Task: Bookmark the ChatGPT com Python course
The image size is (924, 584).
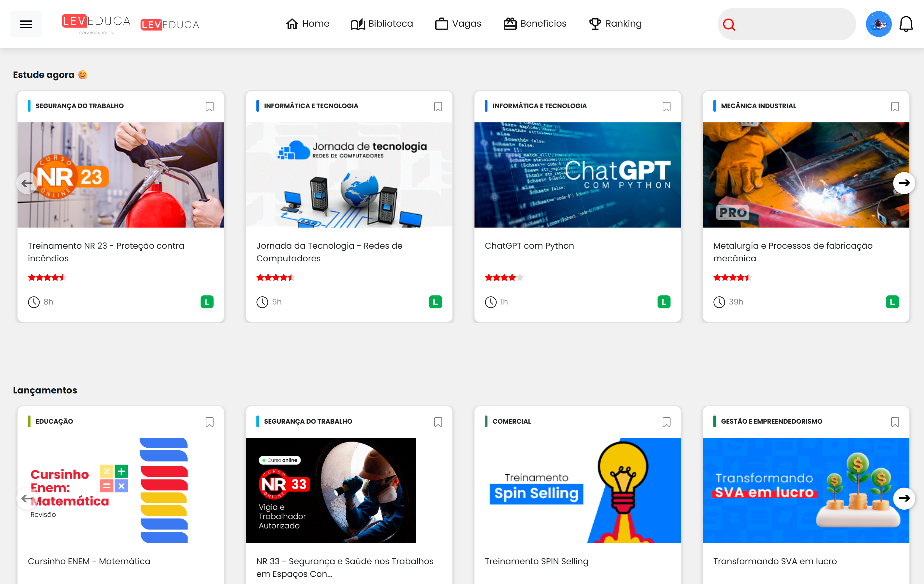Action: (x=667, y=106)
